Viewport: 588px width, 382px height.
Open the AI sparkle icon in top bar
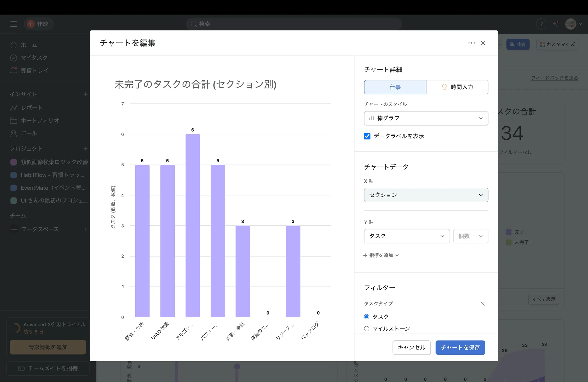pyautogui.click(x=556, y=24)
